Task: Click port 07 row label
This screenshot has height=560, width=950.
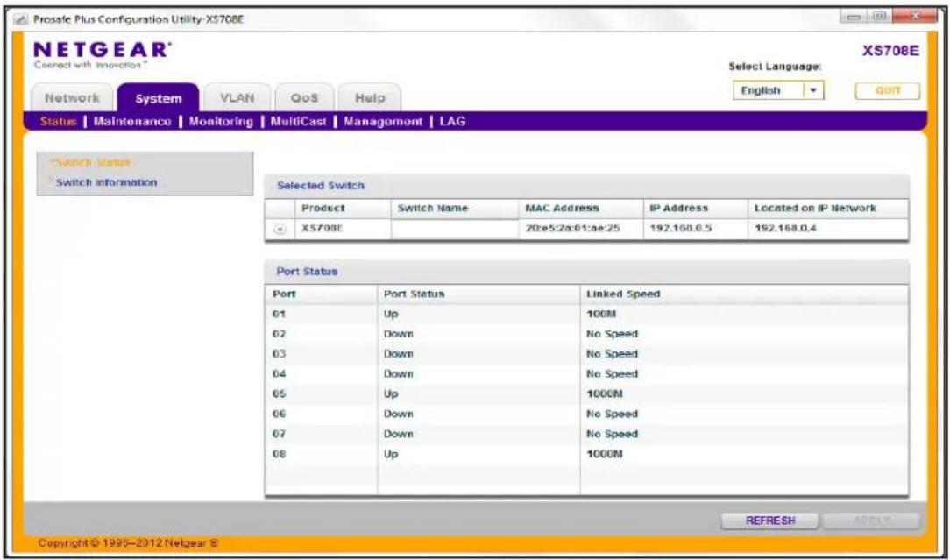Action: (x=279, y=434)
